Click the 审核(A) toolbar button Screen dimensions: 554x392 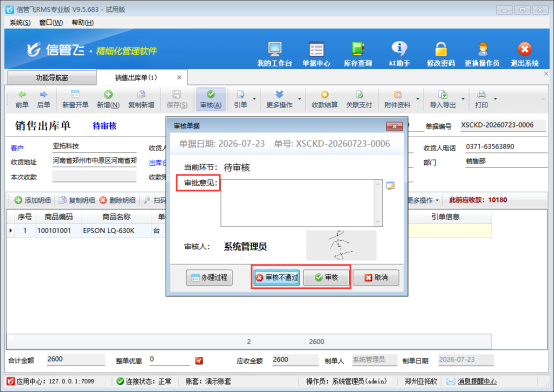point(211,99)
